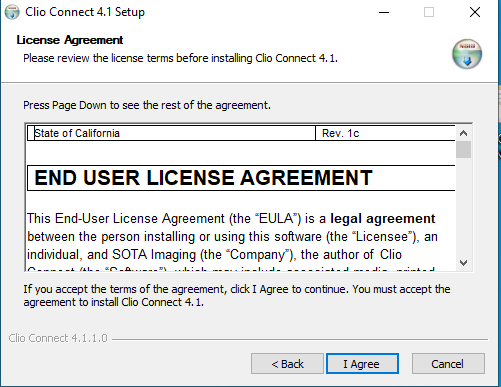Click the license scrollbar down arrow
Screen dimensions: 501x387
coord(463,263)
